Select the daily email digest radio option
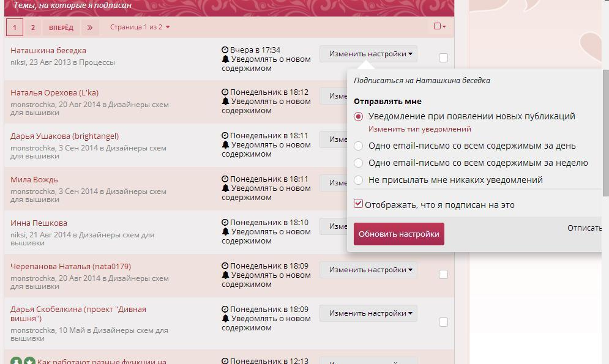The image size is (609, 364). click(x=359, y=146)
